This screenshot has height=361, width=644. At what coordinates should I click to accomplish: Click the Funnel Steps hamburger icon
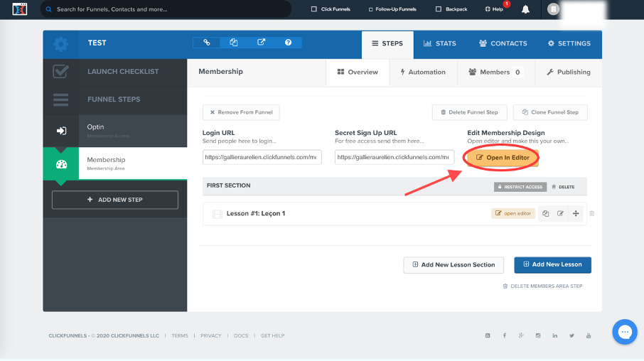click(61, 99)
